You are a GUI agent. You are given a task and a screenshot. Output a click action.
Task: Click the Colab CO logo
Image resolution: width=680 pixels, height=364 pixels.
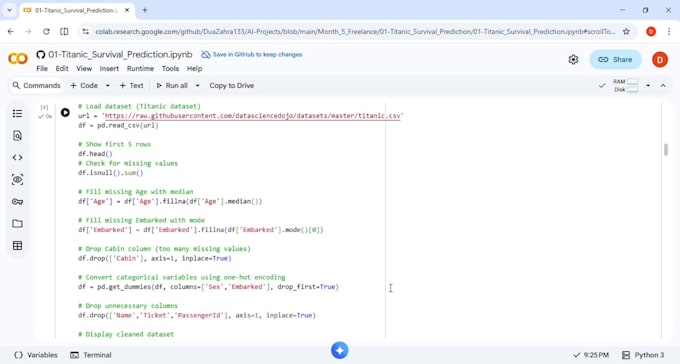point(18,59)
